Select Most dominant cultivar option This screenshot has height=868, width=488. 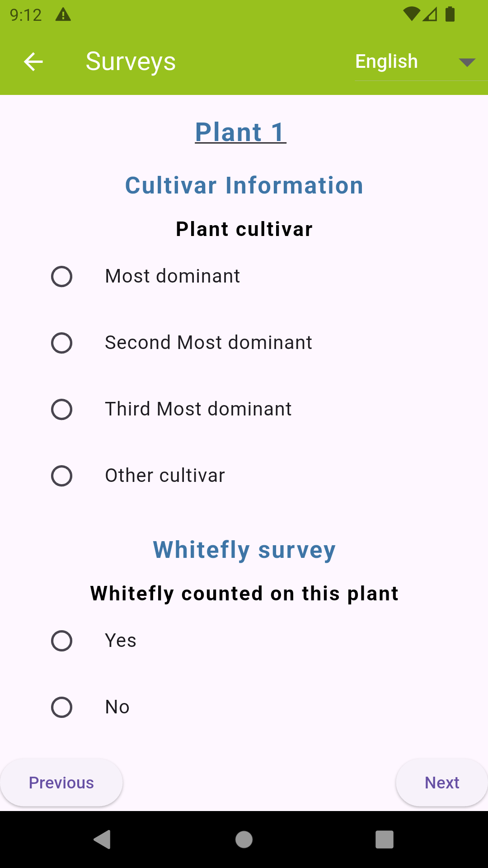(x=62, y=277)
